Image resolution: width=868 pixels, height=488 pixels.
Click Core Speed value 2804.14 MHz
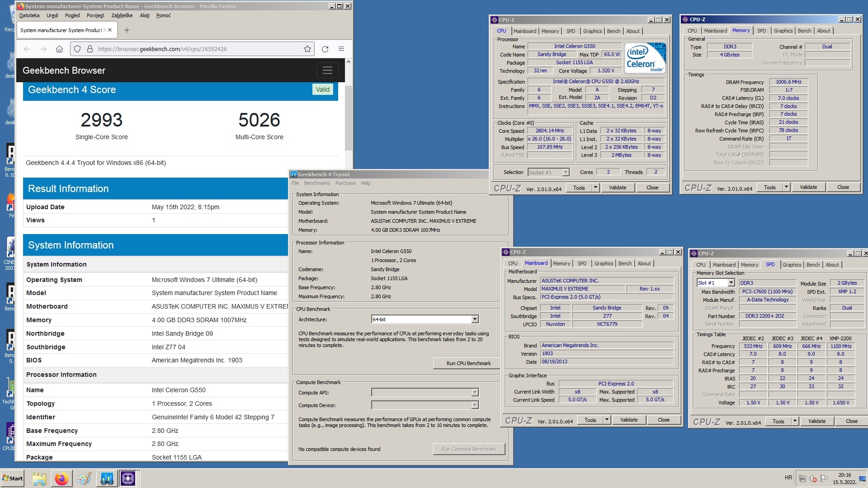tap(550, 131)
